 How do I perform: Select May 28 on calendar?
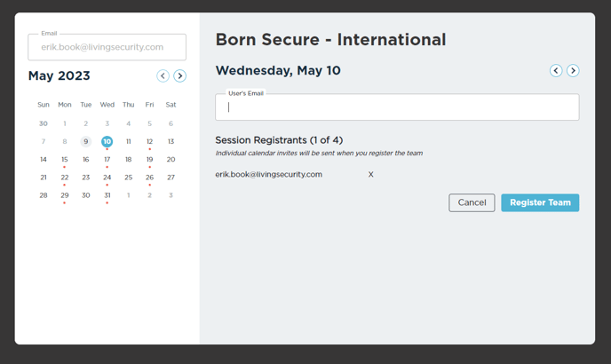44,195
